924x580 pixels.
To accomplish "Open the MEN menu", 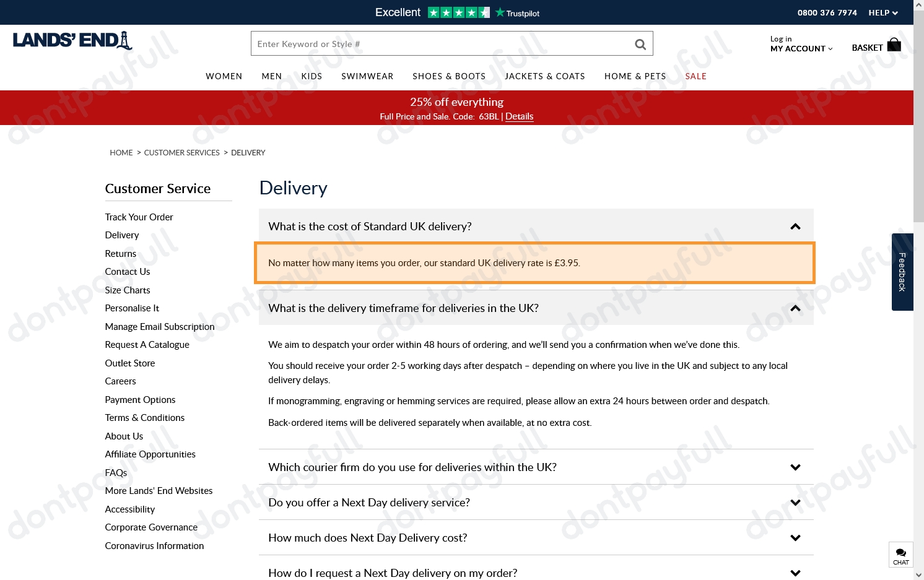I will click(272, 76).
